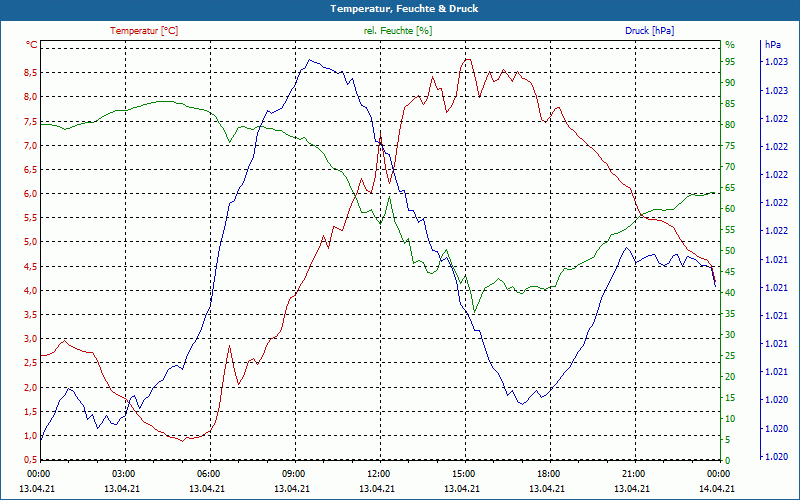Image resolution: width=800 pixels, height=500 pixels.
Task: Click the green "95" humidity axis tick
Action: (x=730, y=62)
